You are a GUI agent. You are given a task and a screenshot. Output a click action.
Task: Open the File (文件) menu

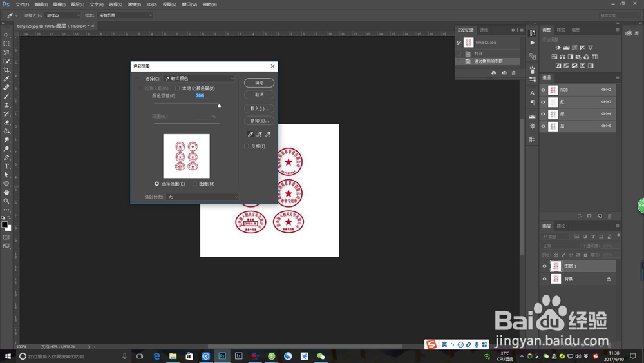pyautogui.click(x=22, y=5)
